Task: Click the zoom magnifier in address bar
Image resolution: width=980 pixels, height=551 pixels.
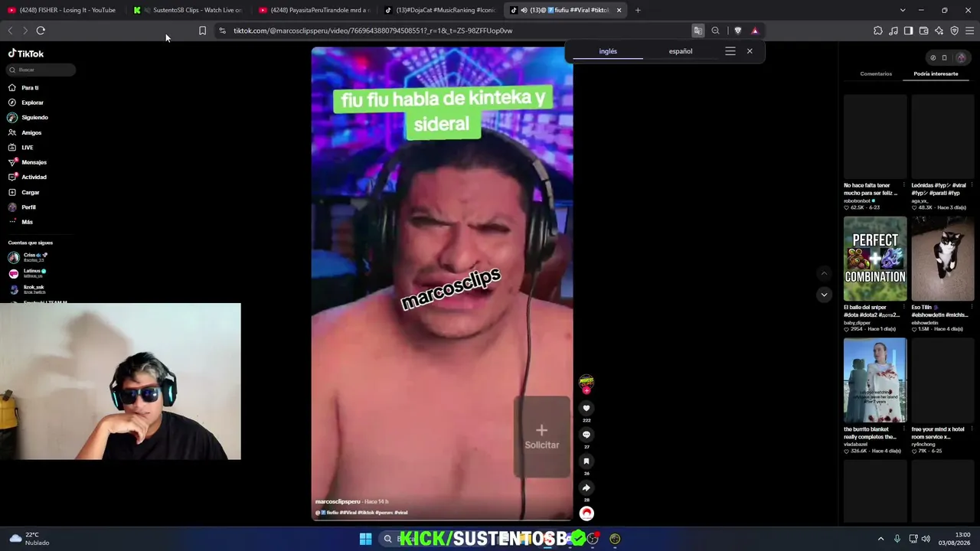Action: [x=715, y=31]
